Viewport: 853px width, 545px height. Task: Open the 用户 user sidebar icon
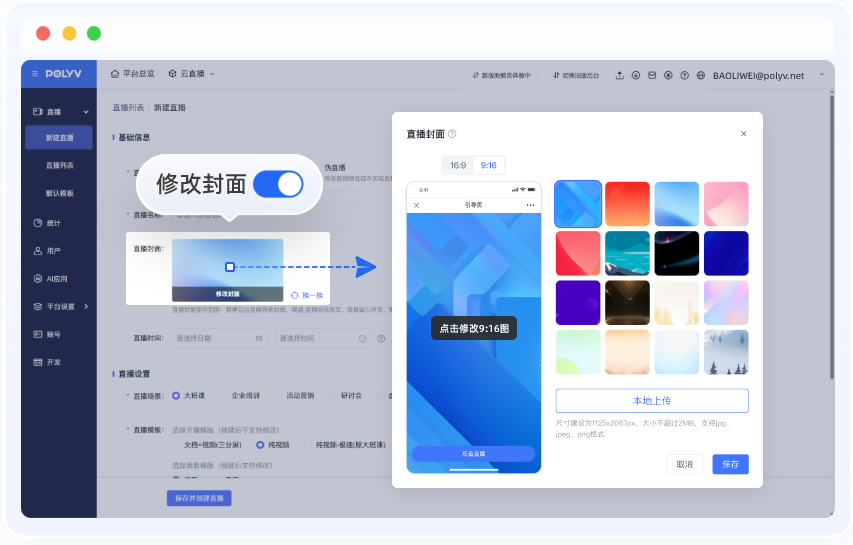[38, 250]
